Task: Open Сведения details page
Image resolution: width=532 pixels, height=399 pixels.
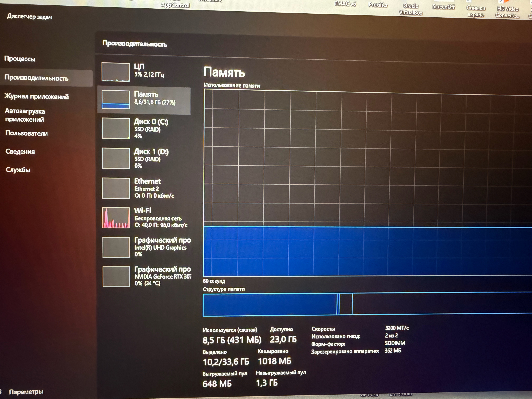Action: coord(20,151)
